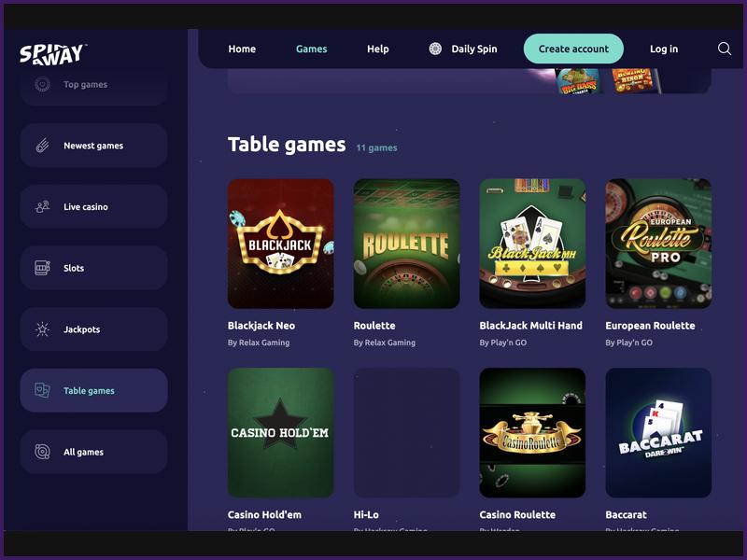Viewport: 747px width, 560px height.
Task: Click the Create account button
Action: pyautogui.click(x=573, y=49)
